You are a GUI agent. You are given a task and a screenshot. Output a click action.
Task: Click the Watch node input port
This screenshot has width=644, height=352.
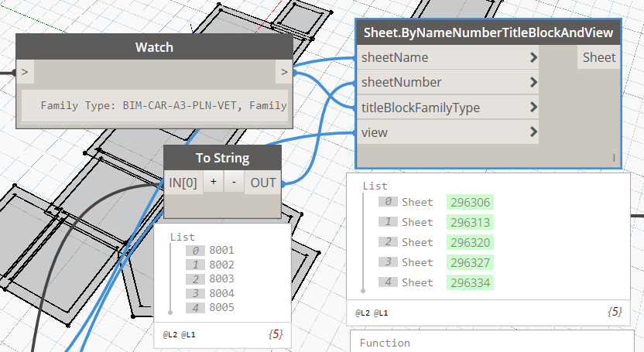25,73
